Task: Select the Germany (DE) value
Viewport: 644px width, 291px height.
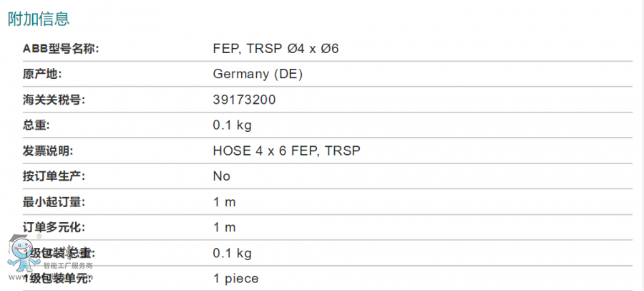Action: (258, 75)
